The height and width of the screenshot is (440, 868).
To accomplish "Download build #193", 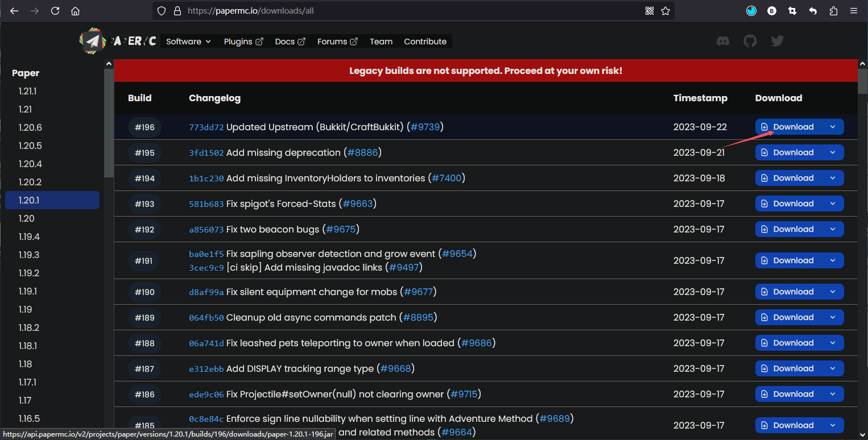I will 788,204.
